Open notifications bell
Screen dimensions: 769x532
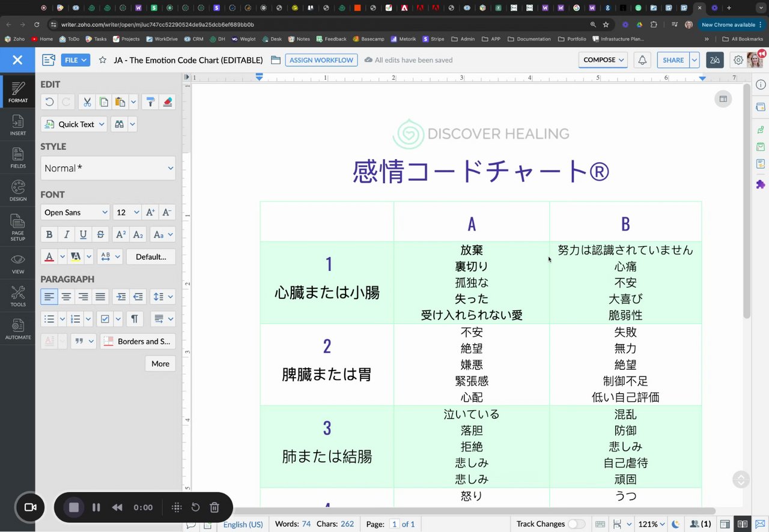pyautogui.click(x=642, y=60)
